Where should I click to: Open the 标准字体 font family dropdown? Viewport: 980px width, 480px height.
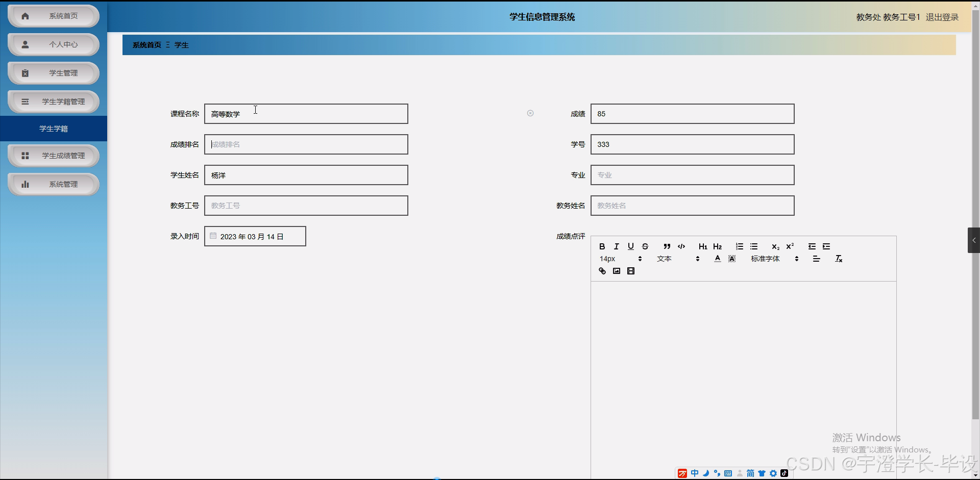point(766,259)
